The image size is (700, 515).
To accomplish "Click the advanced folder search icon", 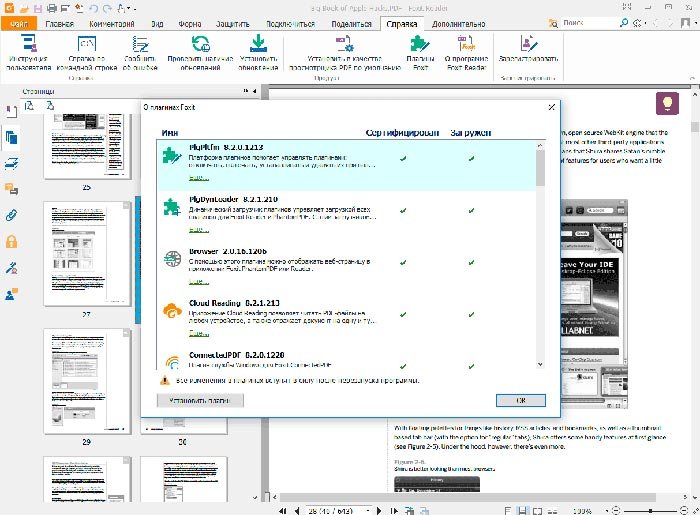I will coord(553,23).
